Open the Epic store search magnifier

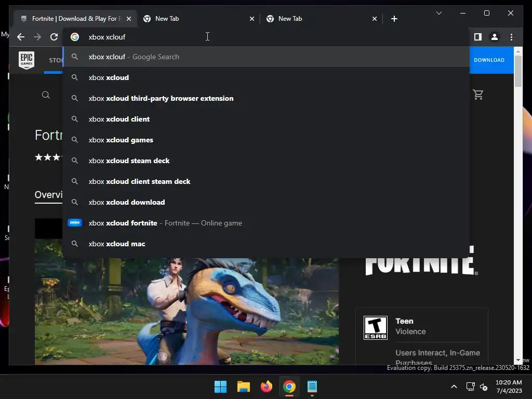click(x=46, y=95)
